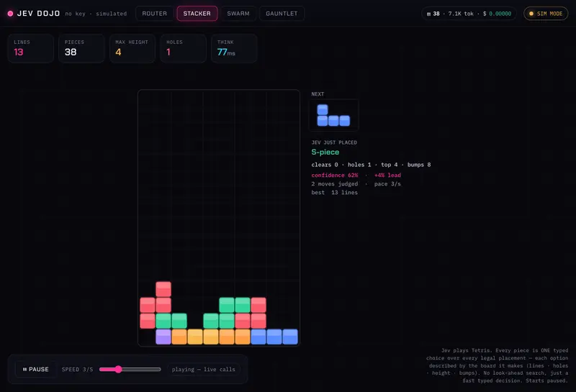Click the S-piece label

pyautogui.click(x=325, y=152)
